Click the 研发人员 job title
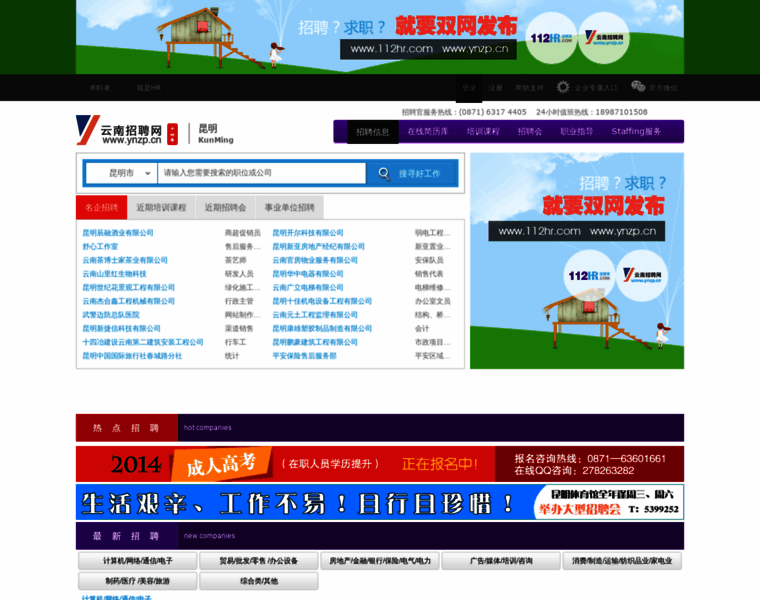Image resolution: width=760 pixels, height=600 pixels. tap(239, 274)
